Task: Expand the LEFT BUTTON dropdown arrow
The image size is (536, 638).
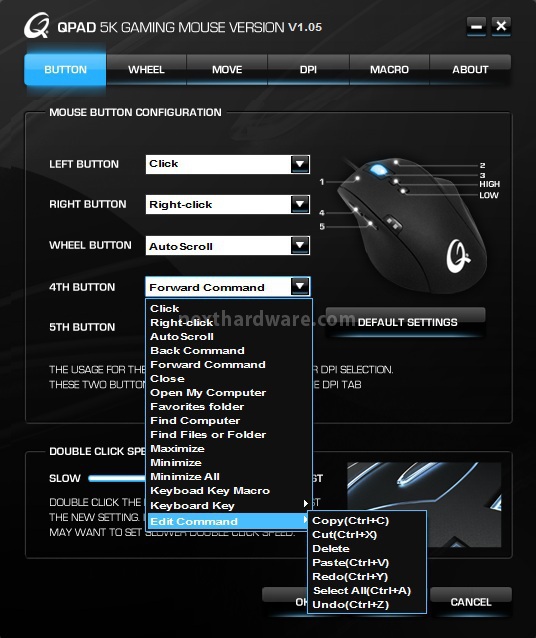Action: coord(300,164)
